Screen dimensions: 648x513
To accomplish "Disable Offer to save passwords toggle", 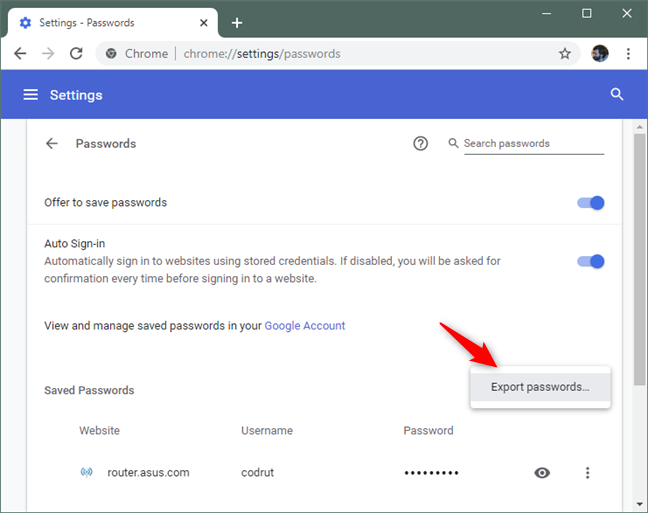I will click(x=591, y=203).
